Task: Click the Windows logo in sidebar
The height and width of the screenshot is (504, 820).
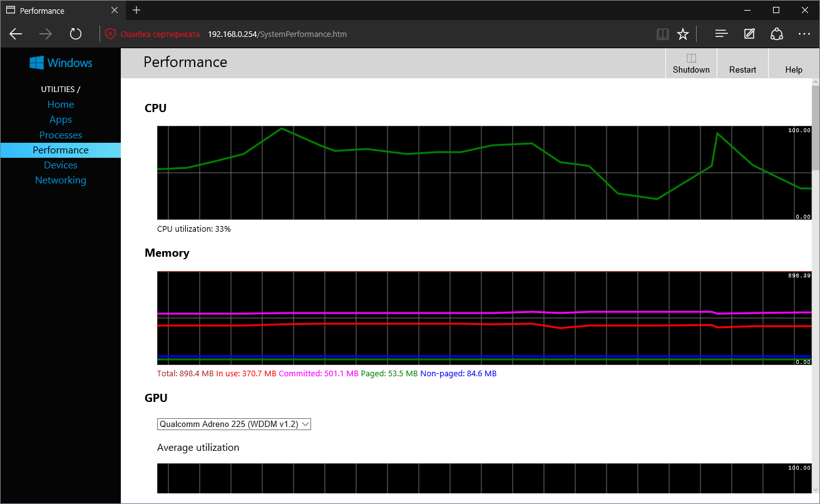Action: [61, 63]
